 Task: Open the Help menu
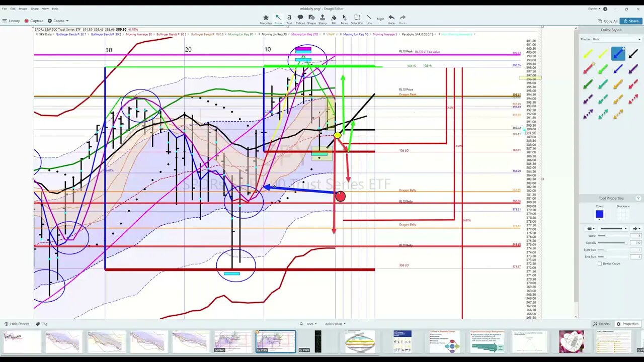[55, 9]
